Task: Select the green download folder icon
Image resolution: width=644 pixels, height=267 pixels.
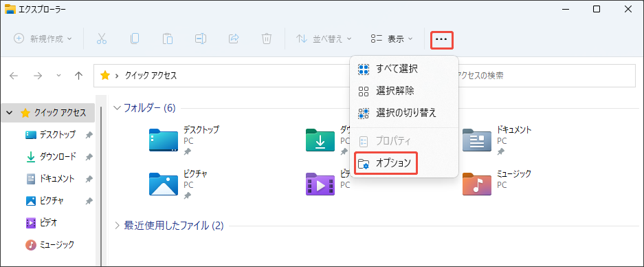Action: pos(320,140)
